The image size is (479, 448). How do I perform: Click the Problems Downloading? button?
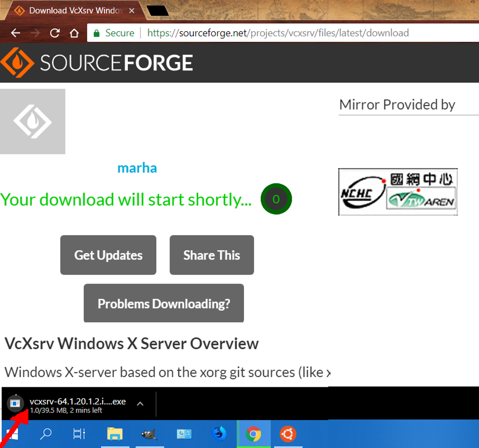pyautogui.click(x=164, y=303)
